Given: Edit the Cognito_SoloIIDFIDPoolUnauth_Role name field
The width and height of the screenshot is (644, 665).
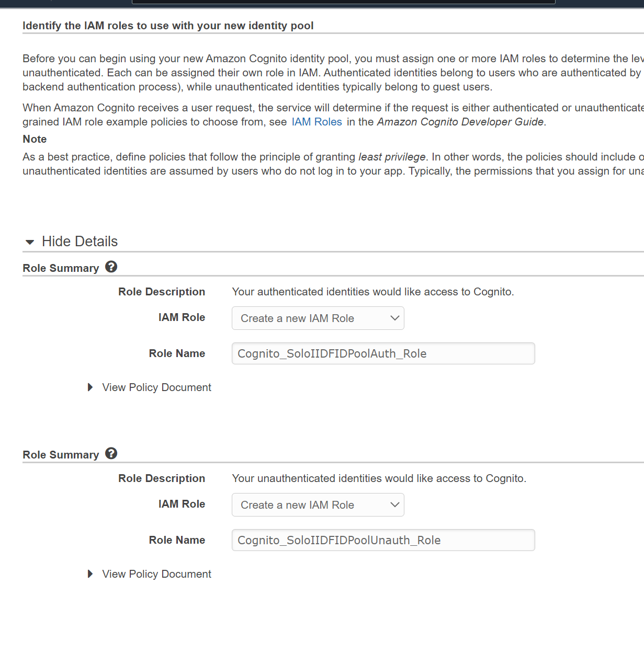Looking at the screenshot, I should pyautogui.click(x=383, y=540).
